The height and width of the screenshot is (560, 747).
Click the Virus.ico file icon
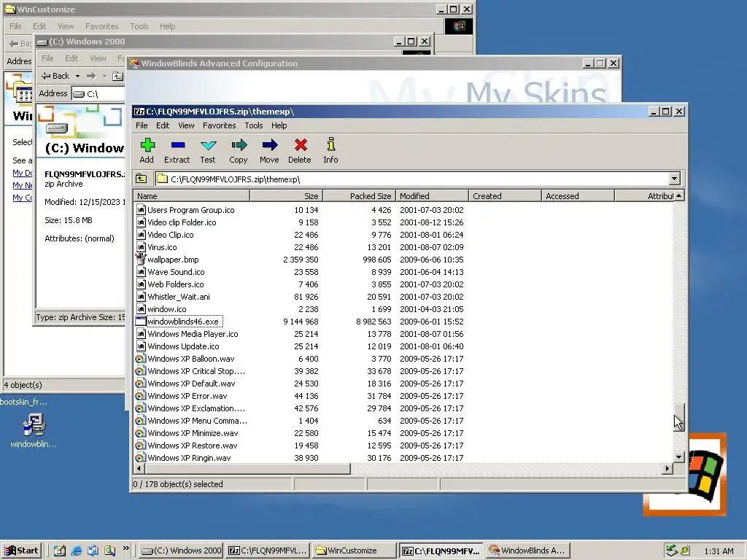click(x=141, y=247)
